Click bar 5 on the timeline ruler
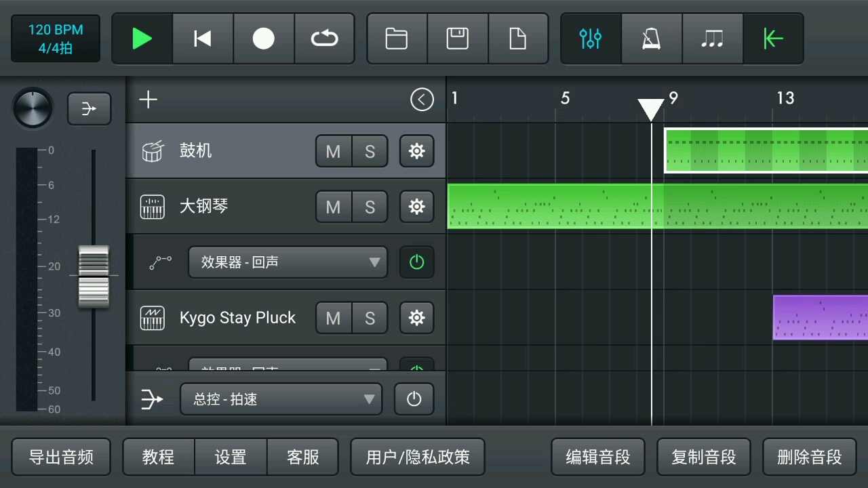Screen dimensions: 868x488 [x=565, y=99]
